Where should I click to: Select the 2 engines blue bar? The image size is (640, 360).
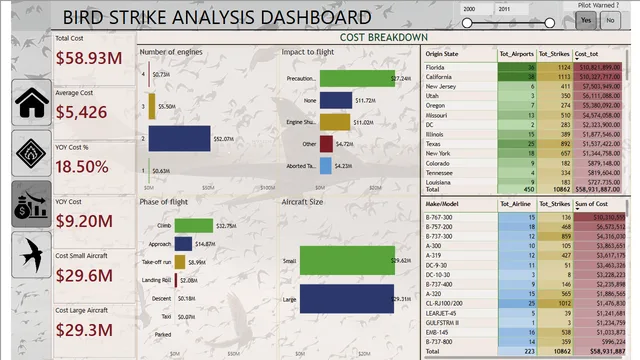click(180, 139)
